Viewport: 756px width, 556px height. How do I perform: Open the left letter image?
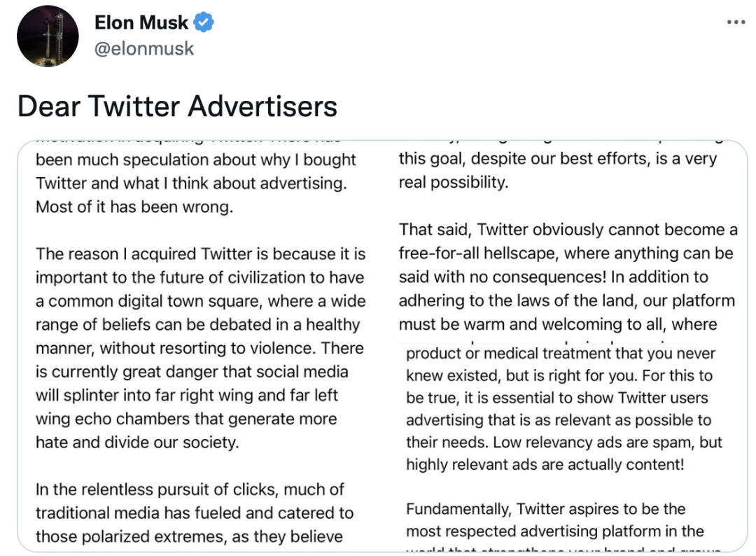tap(201, 346)
